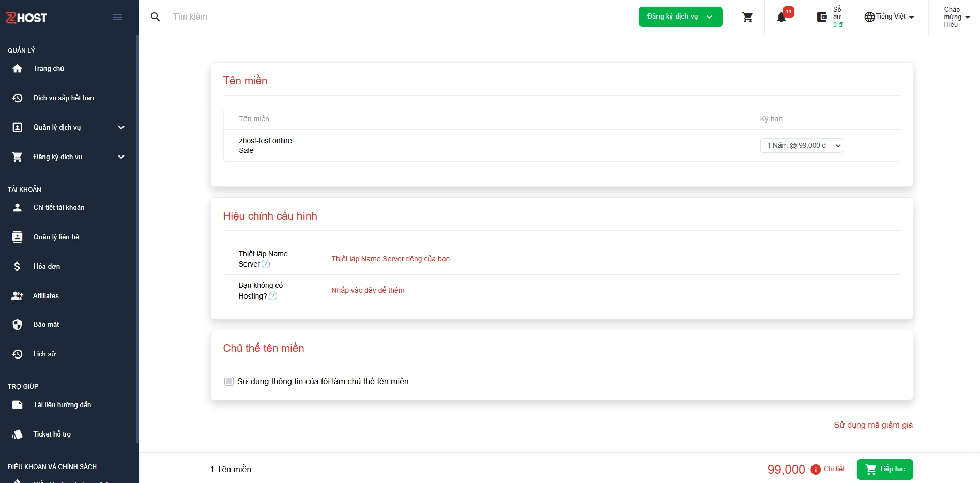This screenshot has width=980, height=483.
Task: Open the shopping cart icon in header
Action: [x=747, y=17]
